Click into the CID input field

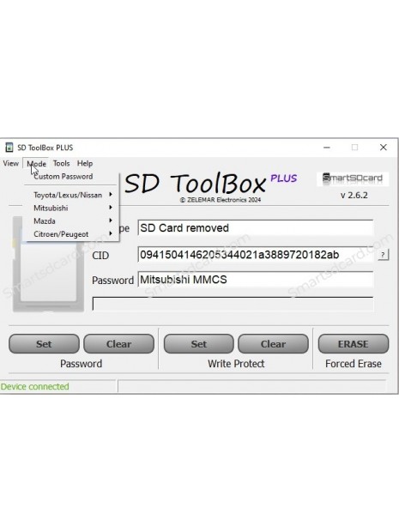[x=256, y=255]
